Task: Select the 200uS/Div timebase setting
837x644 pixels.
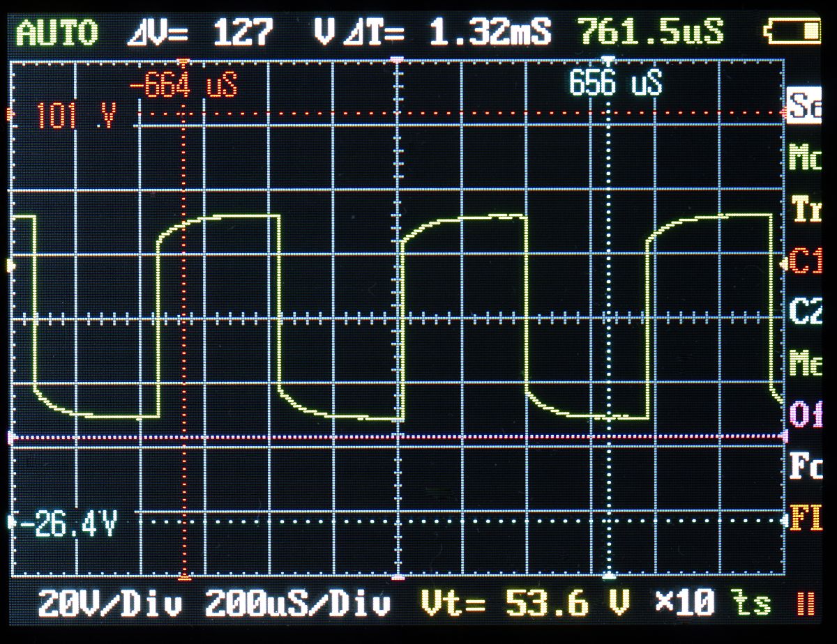Action: 298,604
